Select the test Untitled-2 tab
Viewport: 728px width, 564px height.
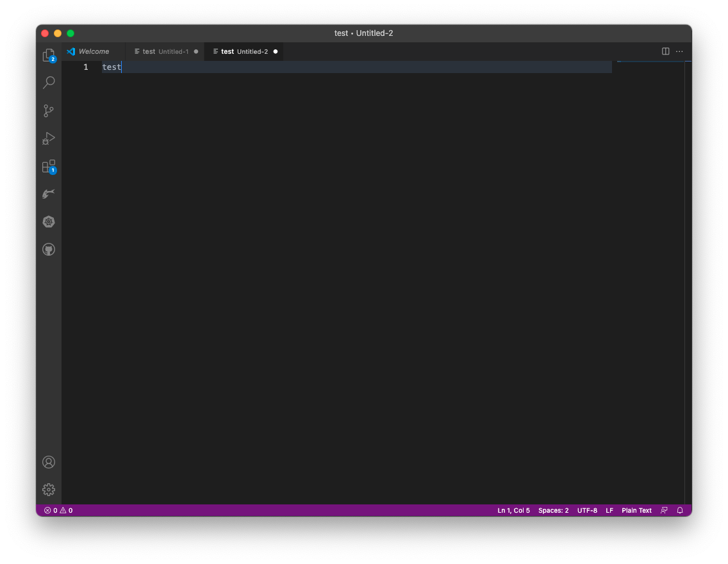coord(244,51)
